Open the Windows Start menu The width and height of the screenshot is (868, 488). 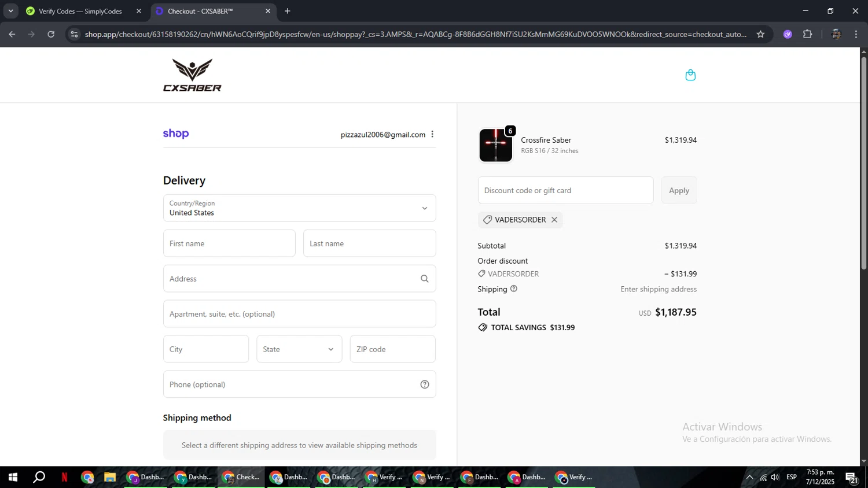(x=13, y=477)
